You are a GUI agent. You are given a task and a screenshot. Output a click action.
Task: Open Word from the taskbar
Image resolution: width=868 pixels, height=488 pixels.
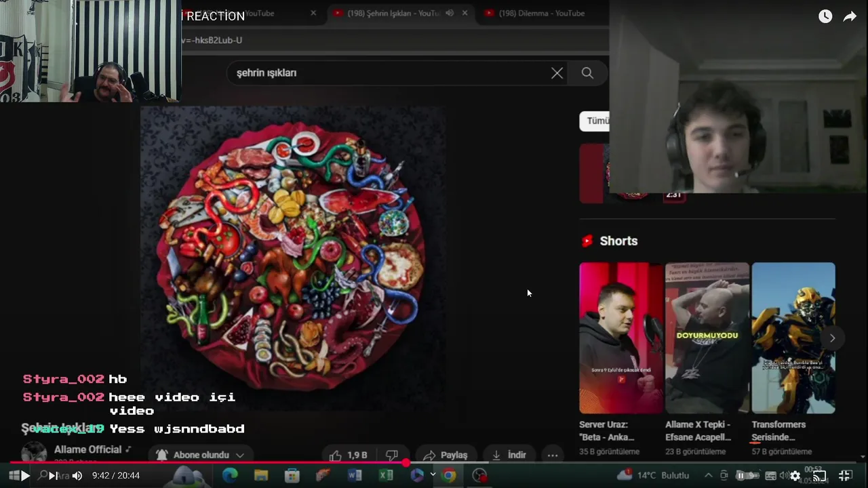(x=355, y=476)
